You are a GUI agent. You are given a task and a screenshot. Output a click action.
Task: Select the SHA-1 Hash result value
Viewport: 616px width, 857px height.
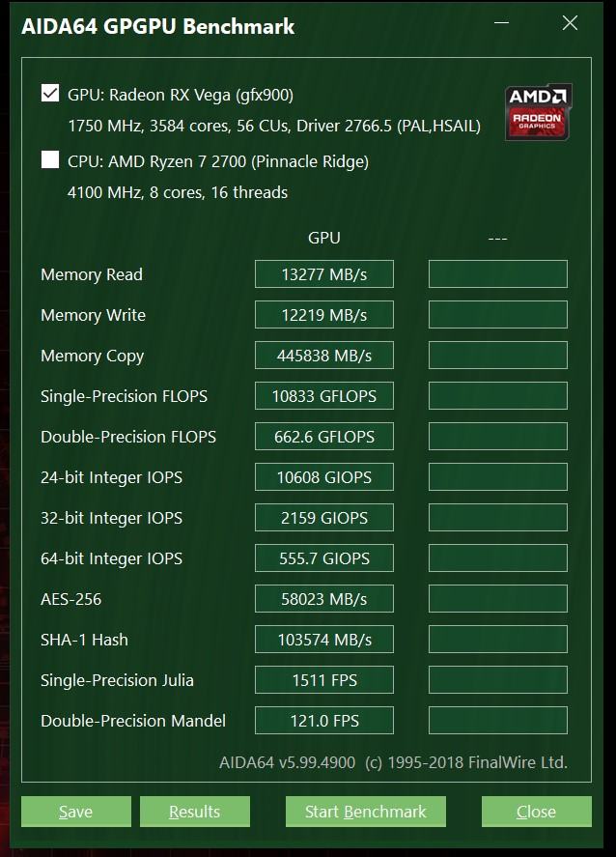tap(324, 640)
